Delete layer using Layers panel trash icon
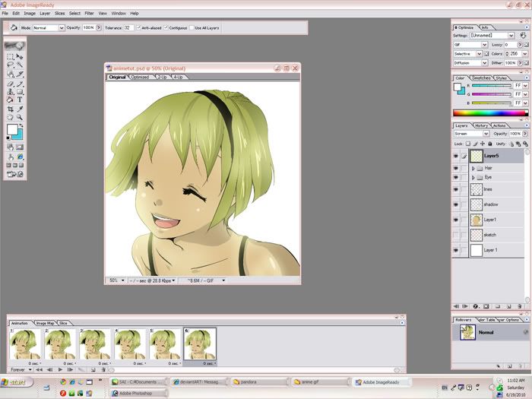 (x=519, y=306)
